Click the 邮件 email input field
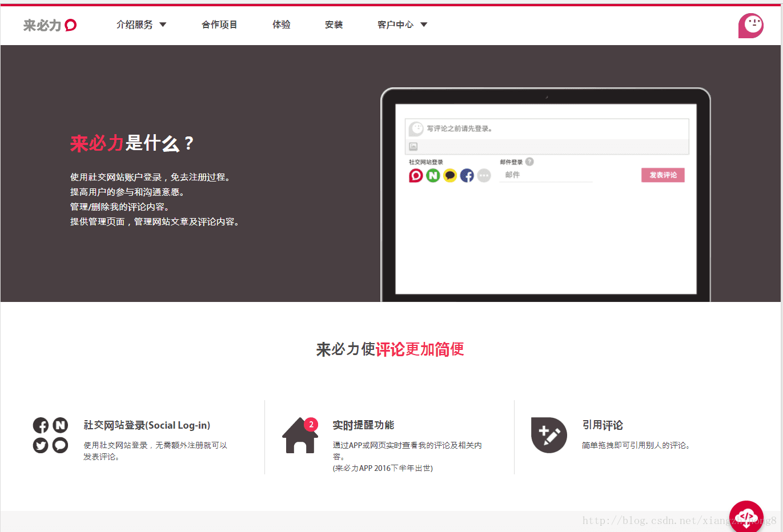This screenshot has width=783, height=532. click(546, 175)
